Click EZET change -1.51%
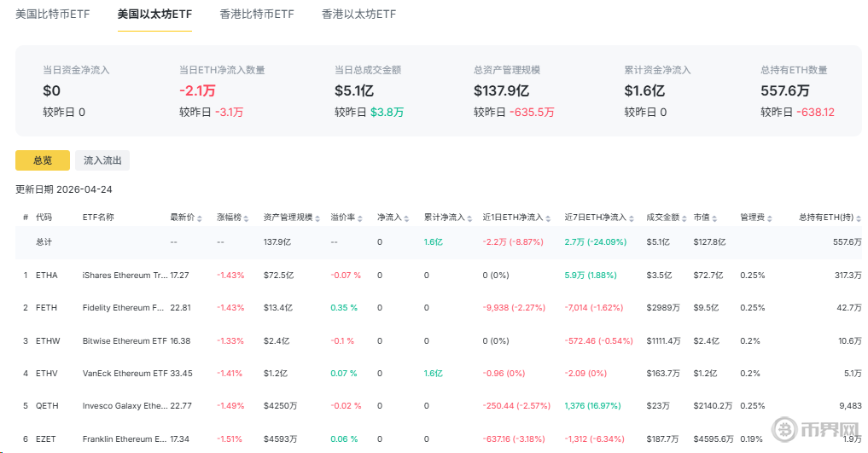 tap(230, 438)
